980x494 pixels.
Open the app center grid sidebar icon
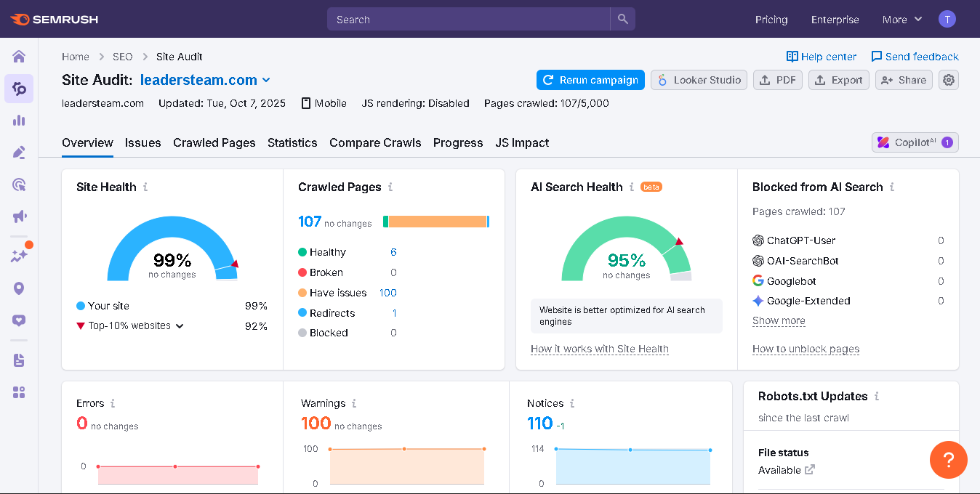point(19,392)
